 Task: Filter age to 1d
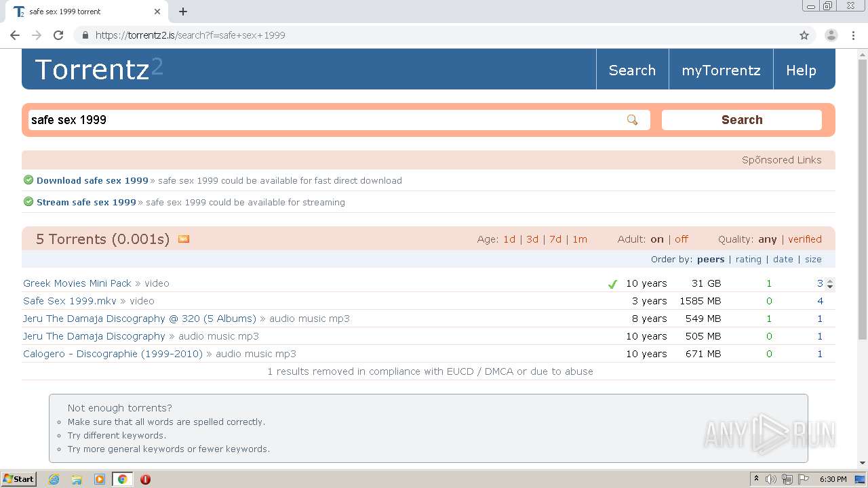(509, 239)
